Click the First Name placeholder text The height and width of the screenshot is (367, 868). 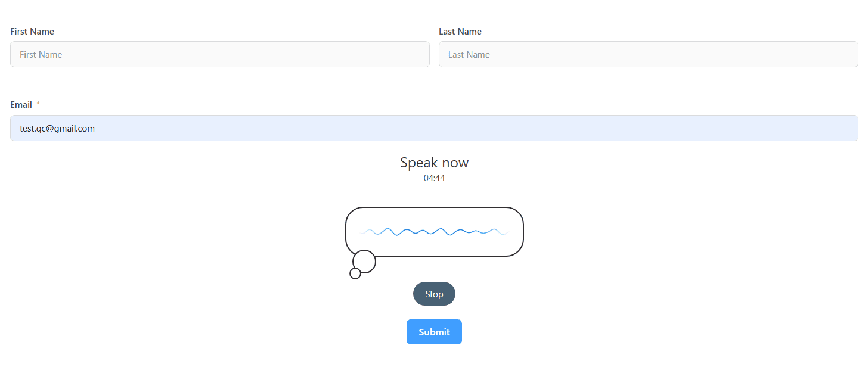(41, 55)
